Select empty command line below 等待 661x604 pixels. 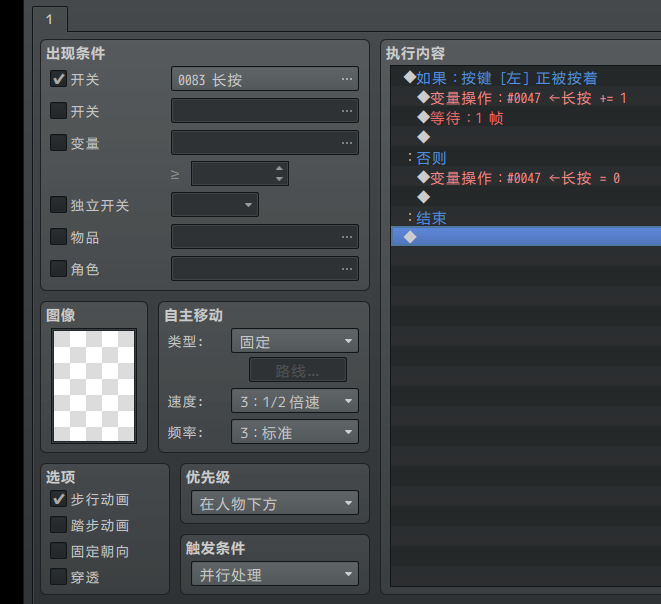click(526, 138)
